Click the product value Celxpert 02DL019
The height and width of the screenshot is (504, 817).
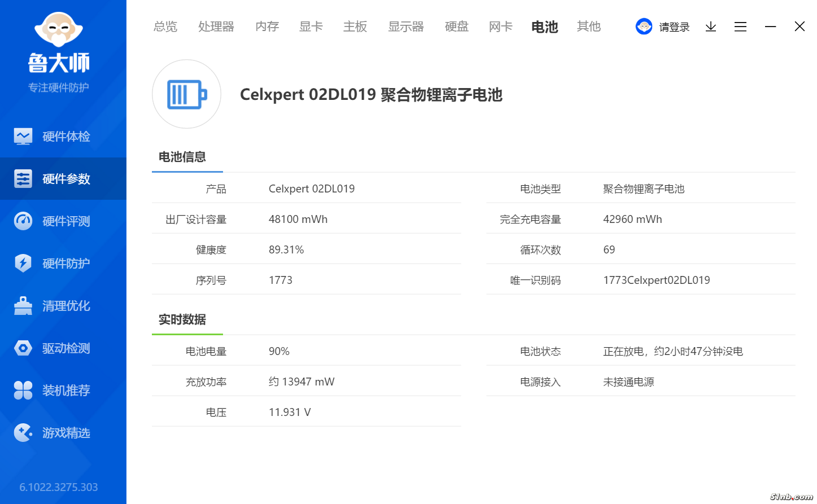coord(312,189)
